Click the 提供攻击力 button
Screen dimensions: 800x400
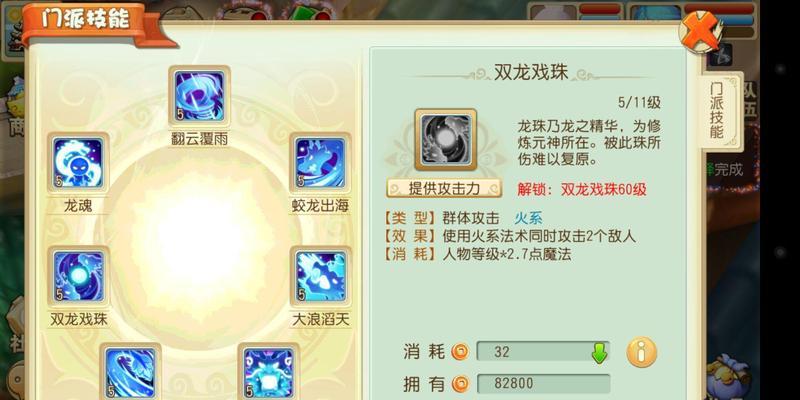tap(444, 188)
